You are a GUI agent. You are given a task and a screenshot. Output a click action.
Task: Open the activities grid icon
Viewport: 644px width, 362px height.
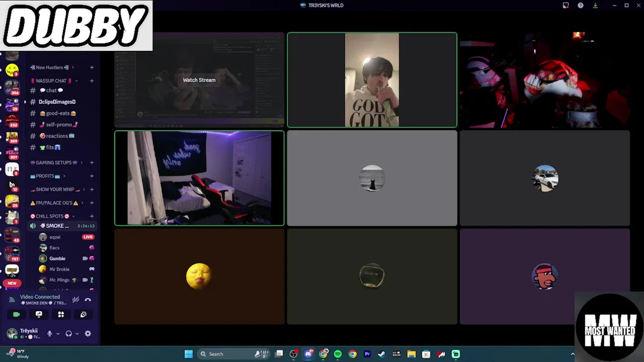click(x=61, y=314)
